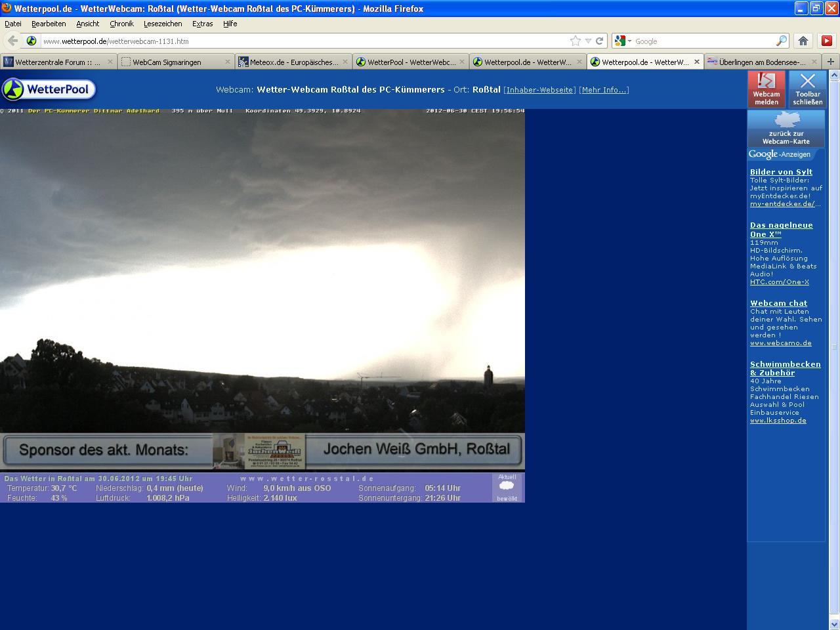Open the Hilfe menu
Image resolution: width=840 pixels, height=630 pixels.
coord(230,24)
